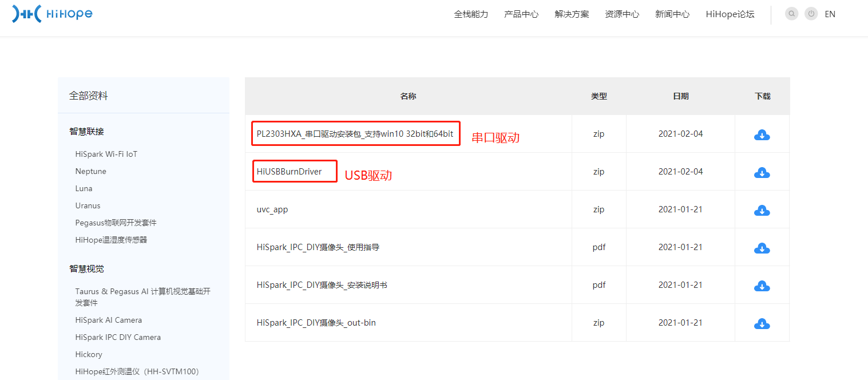Click the date cell of uvc_app row
Viewport: 868px width, 380px height.
(x=680, y=209)
